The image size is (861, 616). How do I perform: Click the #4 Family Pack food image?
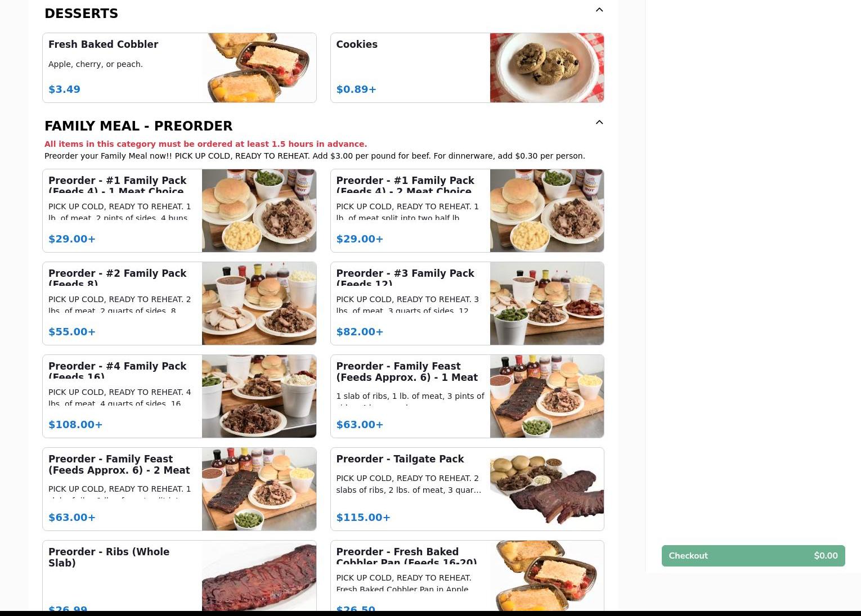click(x=259, y=396)
